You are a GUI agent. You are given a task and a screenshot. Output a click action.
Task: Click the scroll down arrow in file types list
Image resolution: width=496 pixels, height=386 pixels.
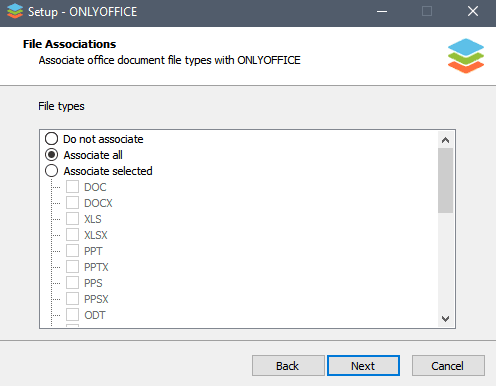click(x=445, y=319)
